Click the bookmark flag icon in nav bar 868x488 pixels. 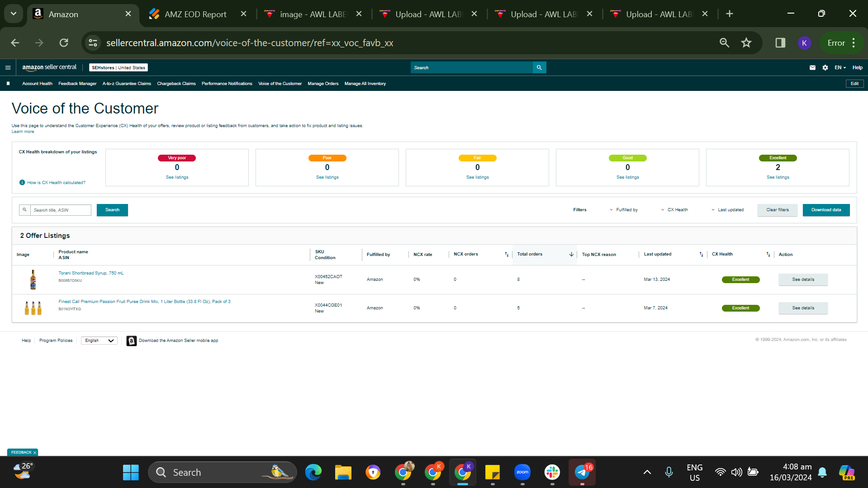pyautogui.click(x=8, y=84)
